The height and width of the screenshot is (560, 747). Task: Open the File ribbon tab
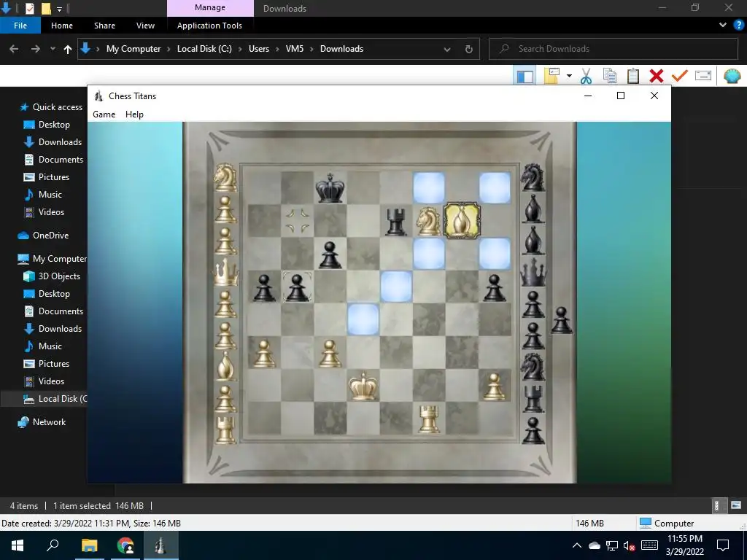[20, 26]
